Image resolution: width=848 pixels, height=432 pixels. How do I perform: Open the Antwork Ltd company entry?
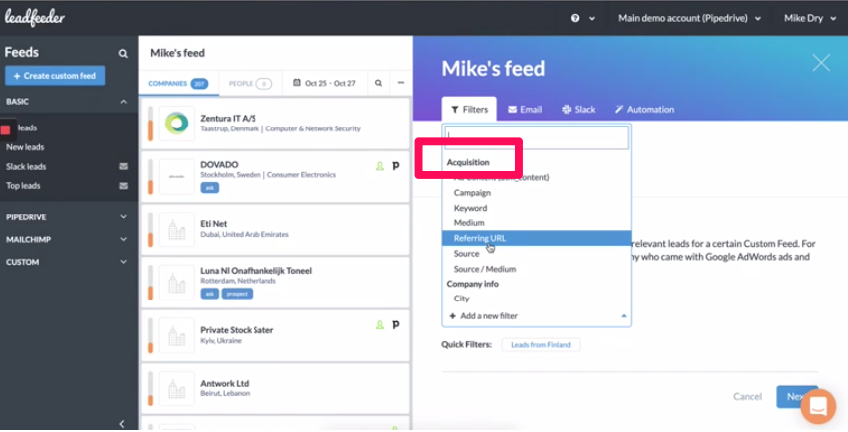point(275,388)
